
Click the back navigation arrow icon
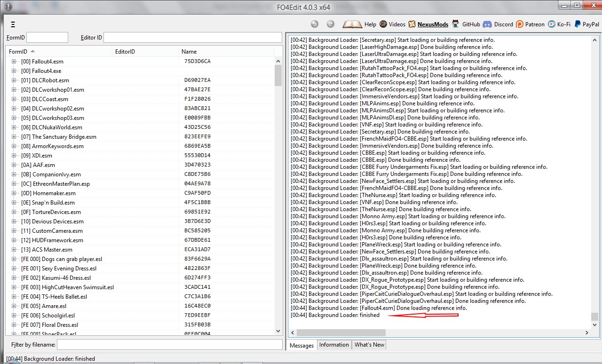coord(315,24)
